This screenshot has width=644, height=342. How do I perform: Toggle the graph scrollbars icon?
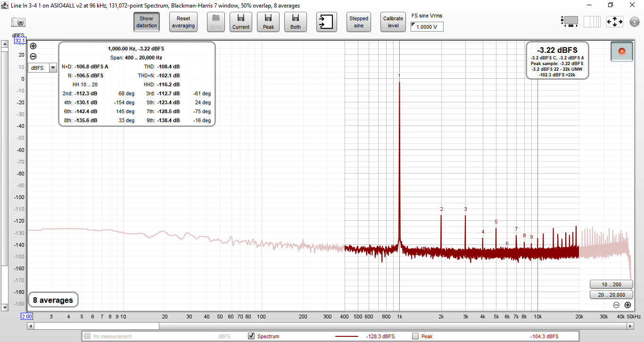click(x=570, y=21)
